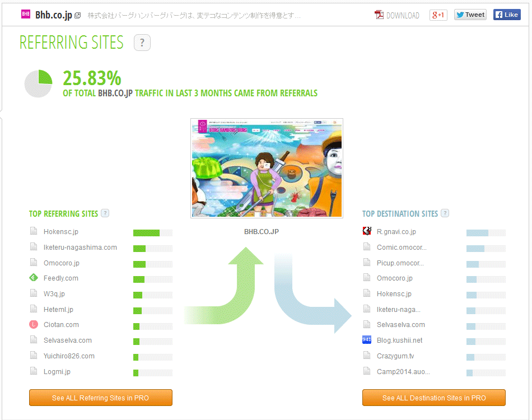This screenshot has width=532, height=420.
Task: Open R.gnavi.co.jp destination site
Action: [x=396, y=232]
